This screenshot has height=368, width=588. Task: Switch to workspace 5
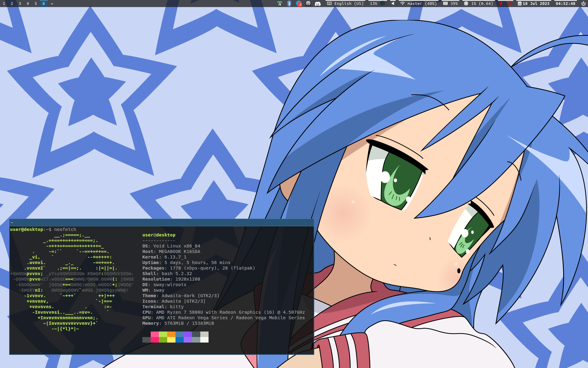pos(36,4)
